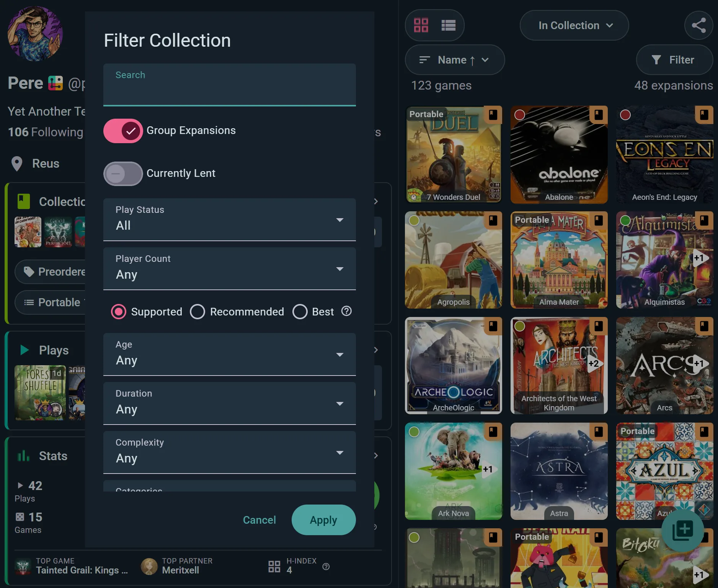Click the add-to-collection floating button

[x=682, y=531]
